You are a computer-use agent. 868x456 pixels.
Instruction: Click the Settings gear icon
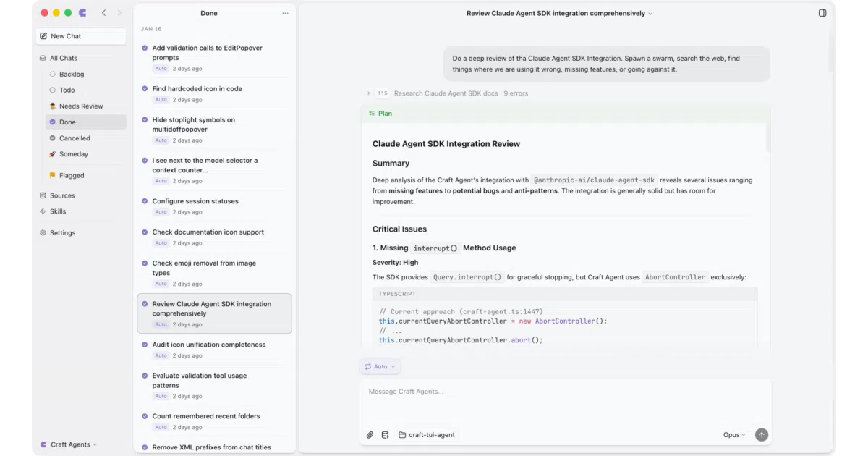click(43, 232)
